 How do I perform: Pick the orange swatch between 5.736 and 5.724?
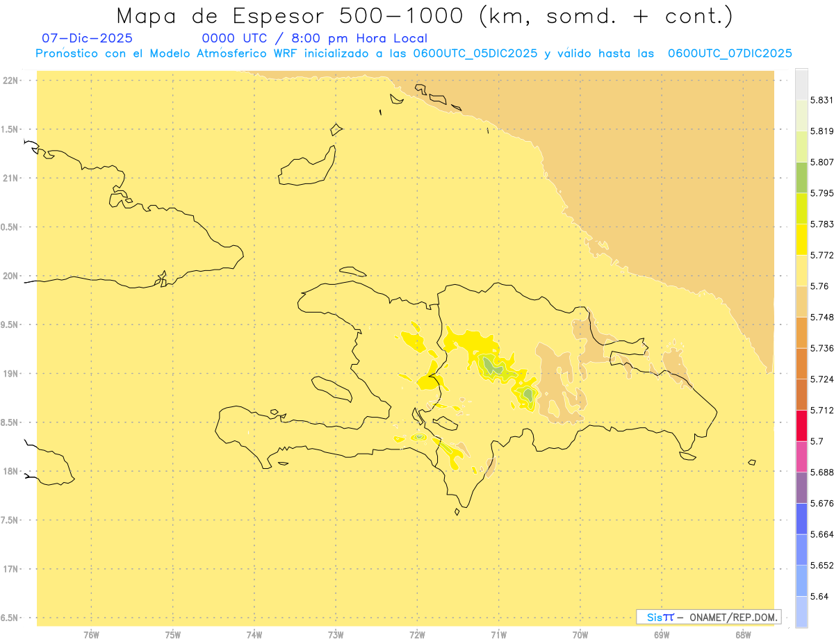pyautogui.click(x=801, y=363)
